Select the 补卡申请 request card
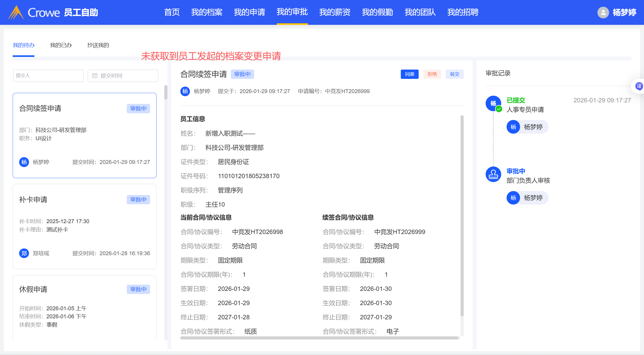The image size is (644, 355). 85,226
